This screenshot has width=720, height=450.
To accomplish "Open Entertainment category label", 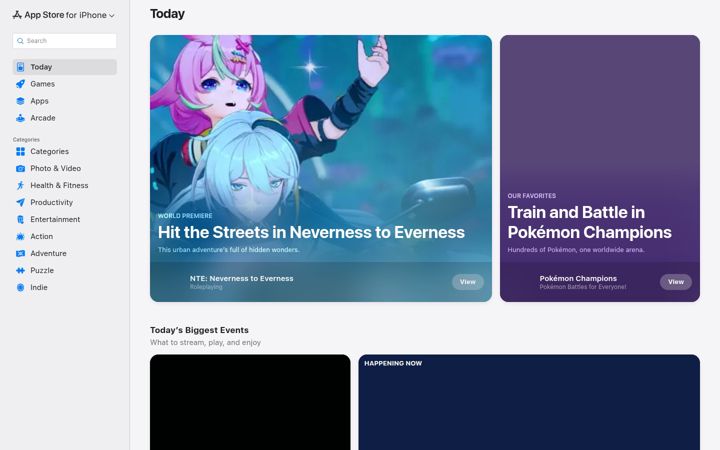I will pos(55,219).
